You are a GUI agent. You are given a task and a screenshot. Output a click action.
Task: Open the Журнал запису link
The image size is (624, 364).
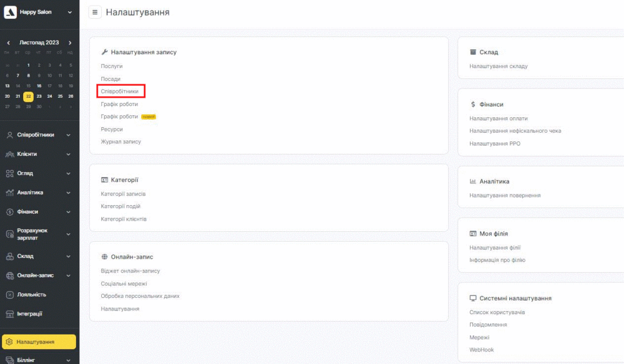pyautogui.click(x=120, y=142)
